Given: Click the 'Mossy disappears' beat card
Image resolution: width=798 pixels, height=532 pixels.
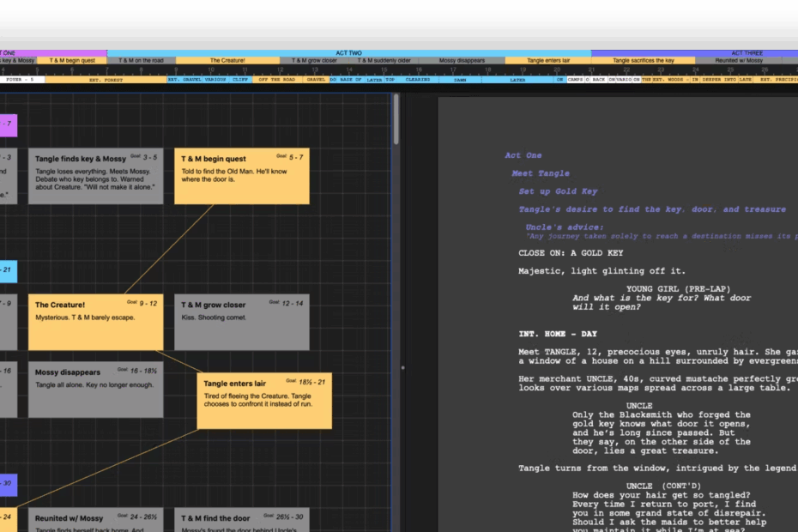Looking at the screenshot, I should [x=95, y=390].
